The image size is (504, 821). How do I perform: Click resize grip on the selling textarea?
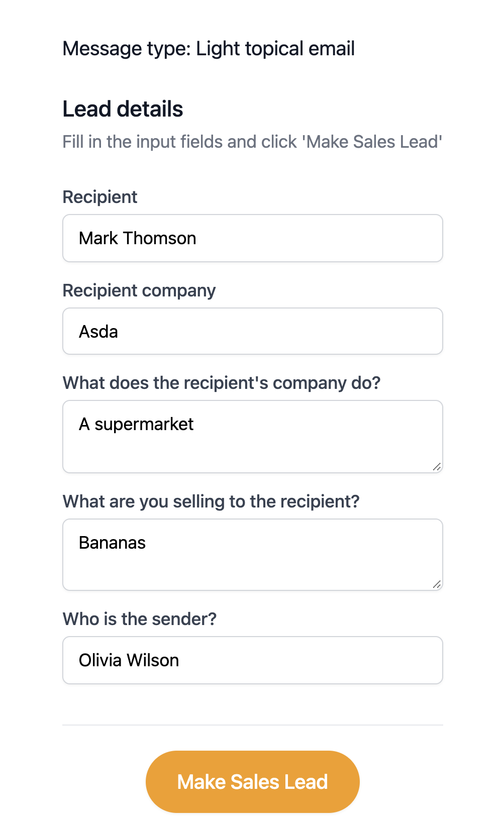coord(437,584)
